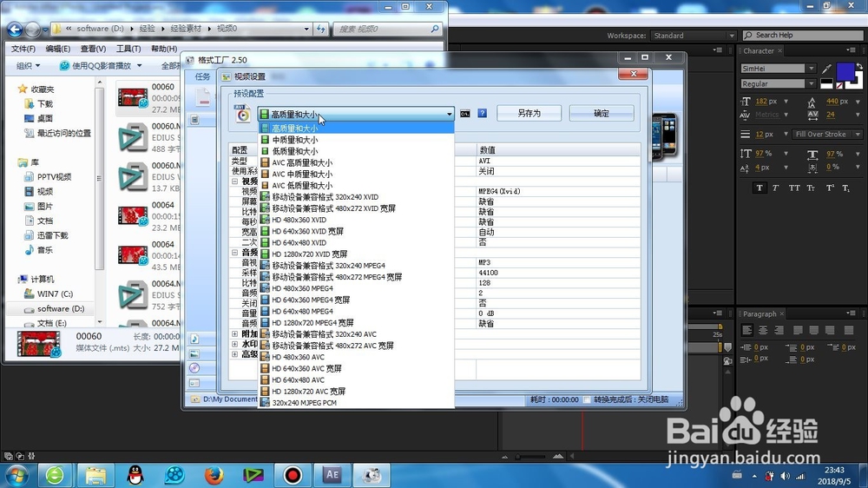868x488 pixels.
Task: Open the Workspace Standard dropdown
Action: click(x=693, y=36)
